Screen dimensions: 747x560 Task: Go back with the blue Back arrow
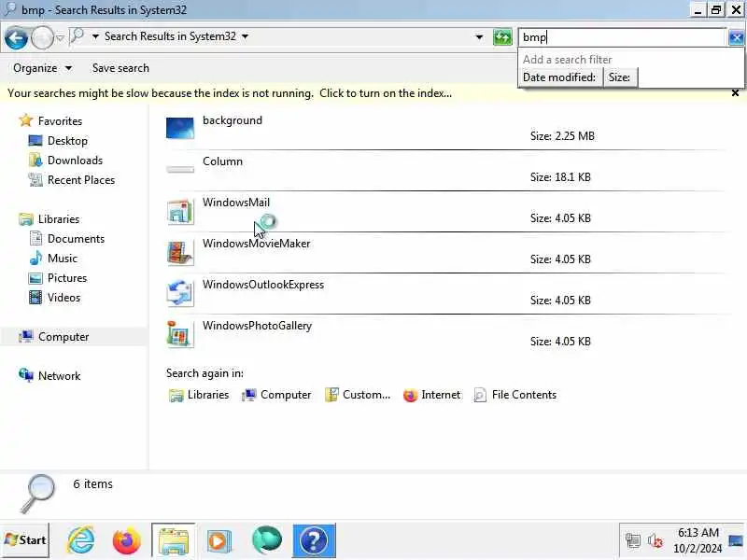pos(16,38)
